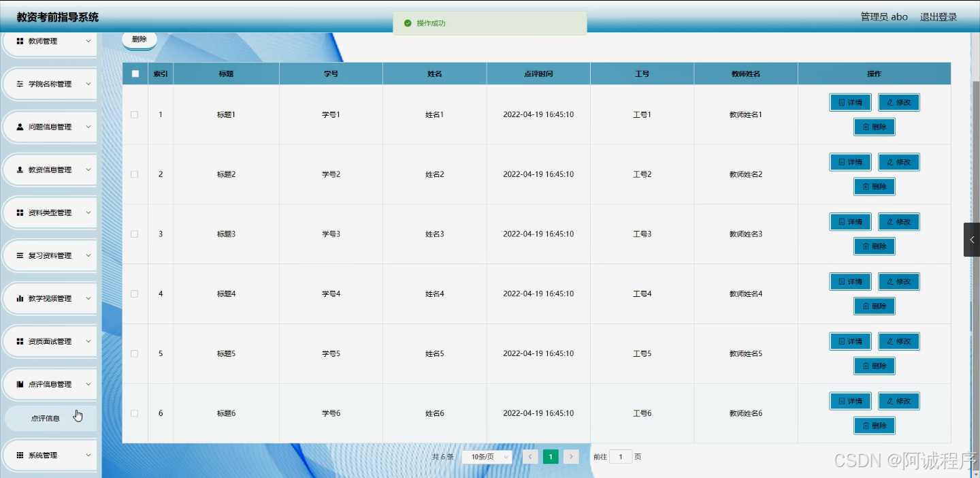Click the green success check icon in notification

tap(408, 23)
